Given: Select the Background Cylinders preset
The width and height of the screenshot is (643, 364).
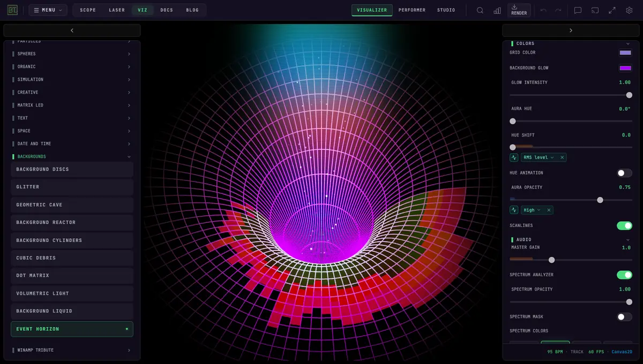Looking at the screenshot, I should 72,240.
